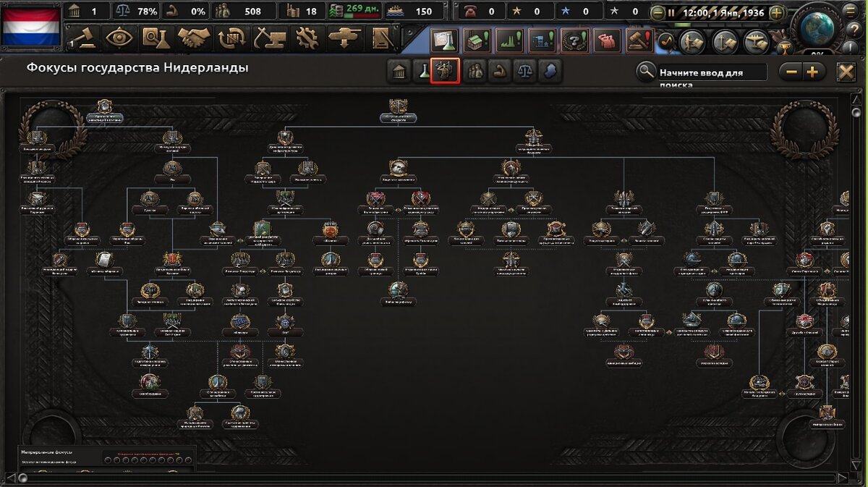868x487 pixels.
Task: Open the diplomacy handshake screen
Action: 194,37
